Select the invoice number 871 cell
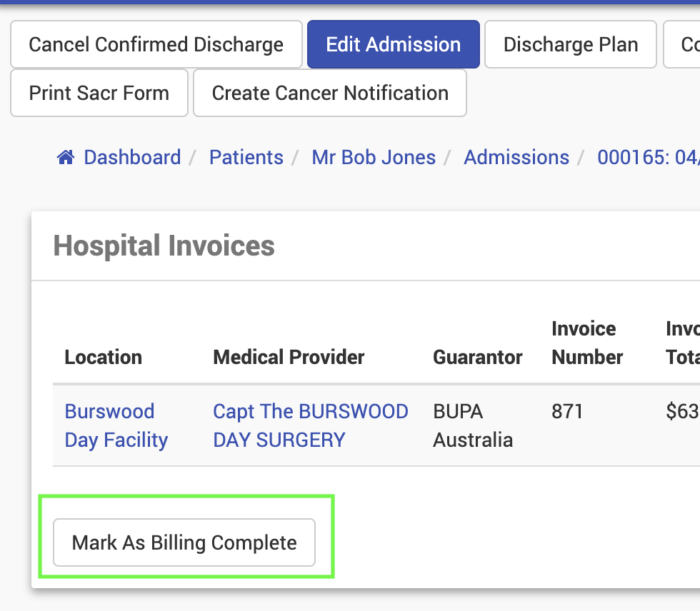700x611 pixels. [567, 411]
